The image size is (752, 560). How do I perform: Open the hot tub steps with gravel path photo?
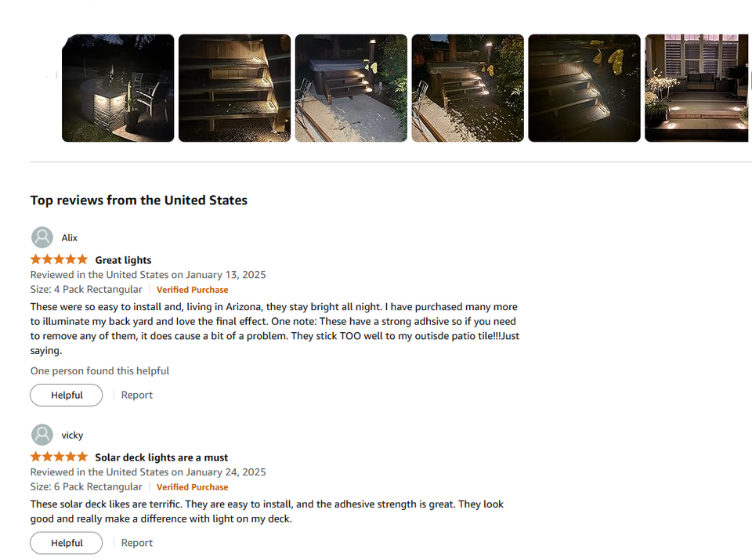pos(351,88)
